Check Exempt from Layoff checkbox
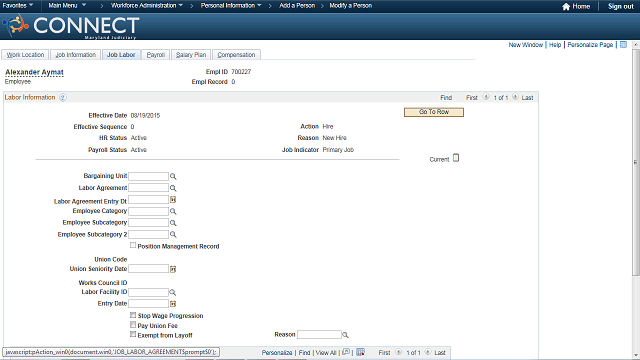The width and height of the screenshot is (640, 360). 133,334
